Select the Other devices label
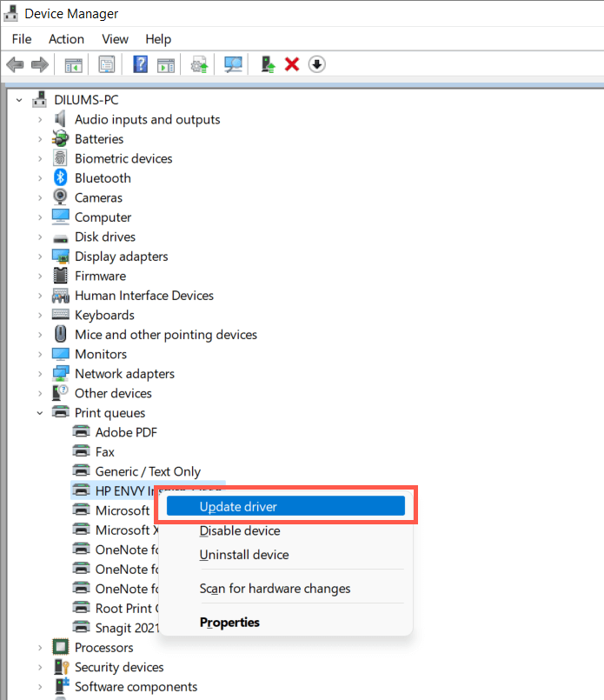Viewport: 604px width, 700px height. pyautogui.click(x=113, y=393)
